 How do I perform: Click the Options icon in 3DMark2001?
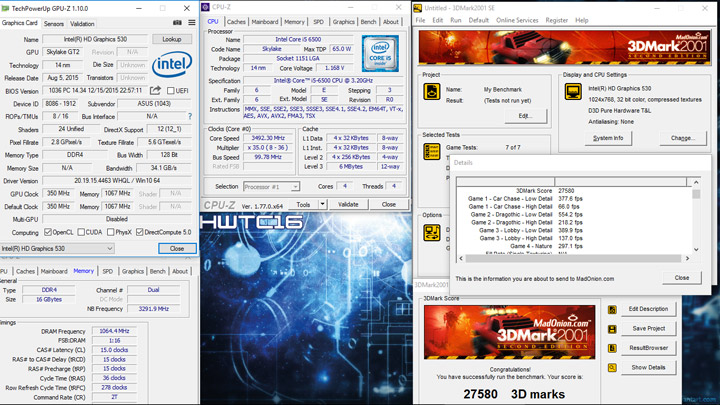(432, 233)
